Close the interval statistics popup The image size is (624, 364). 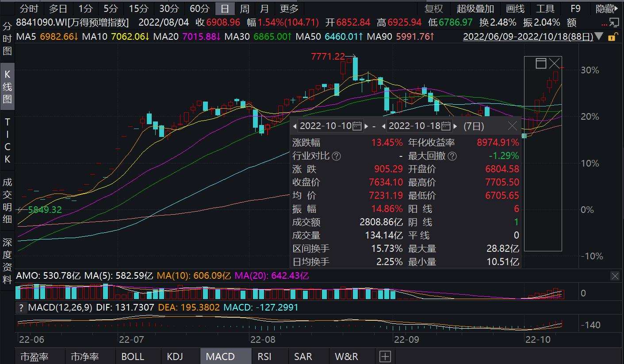coord(512,126)
